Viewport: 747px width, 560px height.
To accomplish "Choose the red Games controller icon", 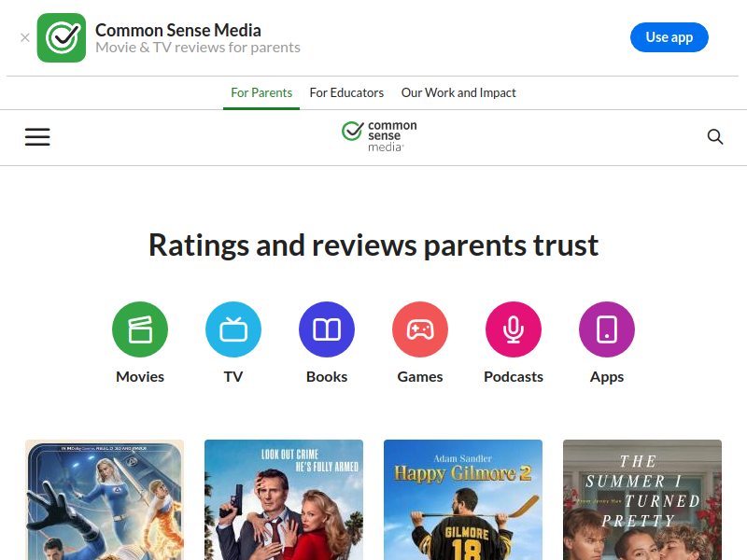I will pyautogui.click(x=420, y=329).
